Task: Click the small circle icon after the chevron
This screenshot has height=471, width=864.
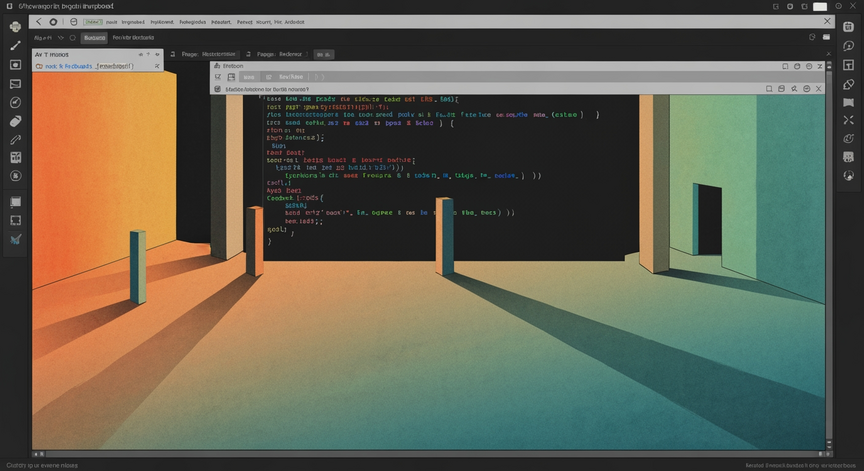Action: click(72, 38)
